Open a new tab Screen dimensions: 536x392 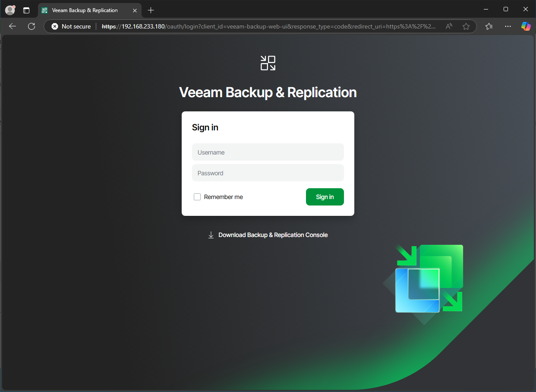[151, 10]
